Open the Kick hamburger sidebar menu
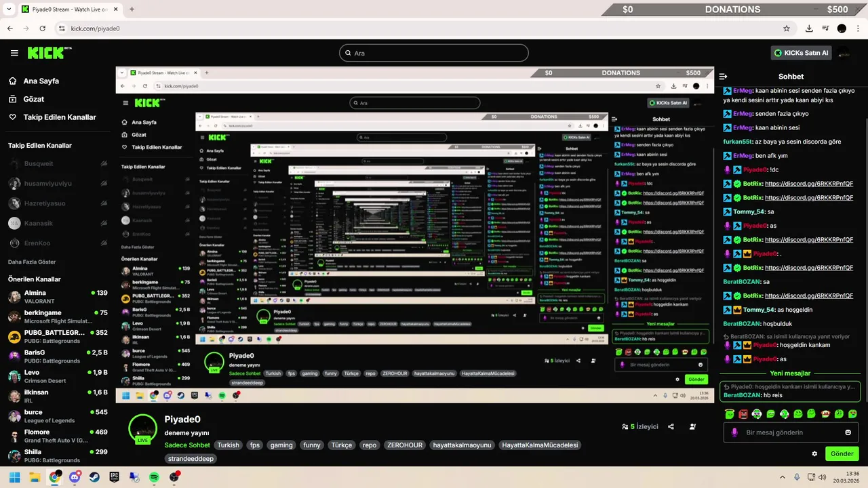Viewport: 868px width, 488px height. pyautogui.click(x=14, y=53)
